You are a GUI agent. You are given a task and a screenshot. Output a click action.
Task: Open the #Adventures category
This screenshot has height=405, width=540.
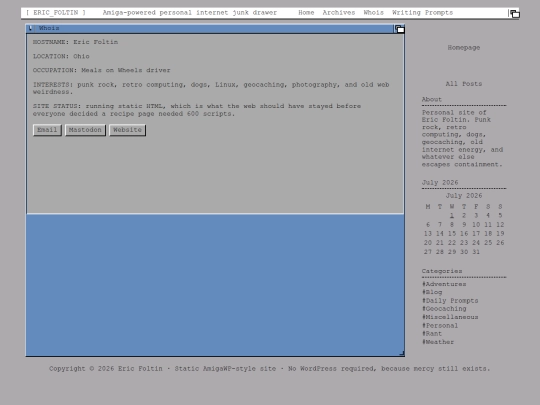[444, 284]
